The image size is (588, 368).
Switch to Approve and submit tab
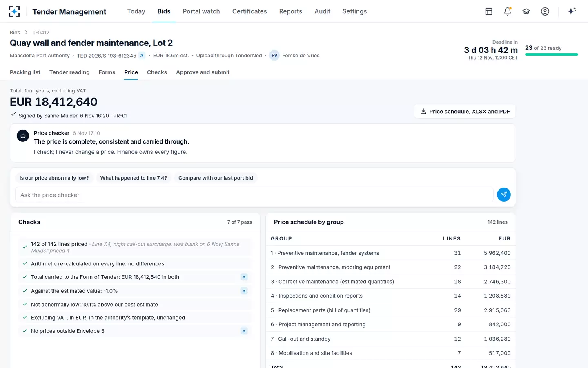203,72
